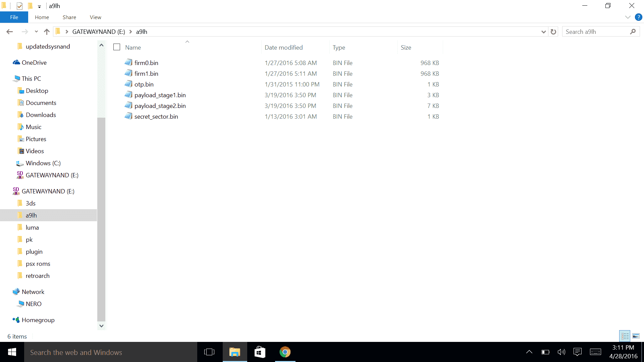This screenshot has width=644, height=362.
Task: Select Homegroup in navigation pane
Action: point(38,320)
